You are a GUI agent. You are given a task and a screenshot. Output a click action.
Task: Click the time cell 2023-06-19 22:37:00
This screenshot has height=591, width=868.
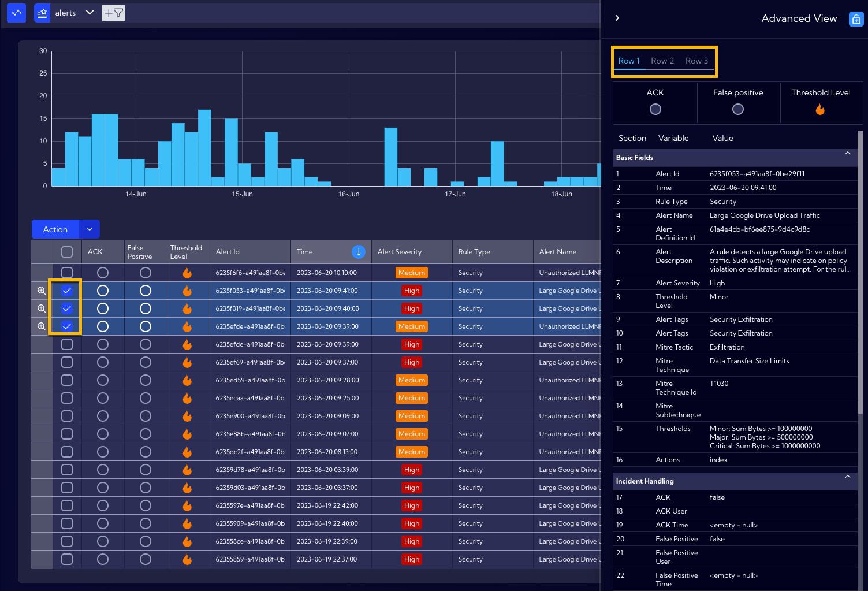(x=327, y=559)
